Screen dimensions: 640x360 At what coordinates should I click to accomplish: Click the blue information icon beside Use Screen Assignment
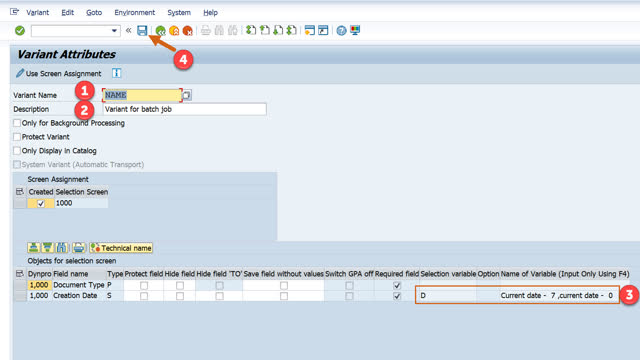pos(116,73)
